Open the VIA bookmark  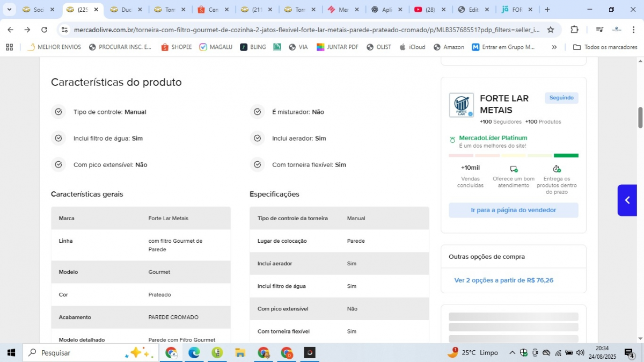pyautogui.click(x=298, y=47)
